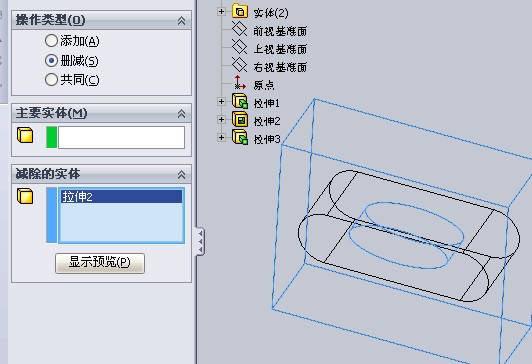Click the 拉伸1 extrude feature icon
Screen dimensions: 532x364
(240, 101)
